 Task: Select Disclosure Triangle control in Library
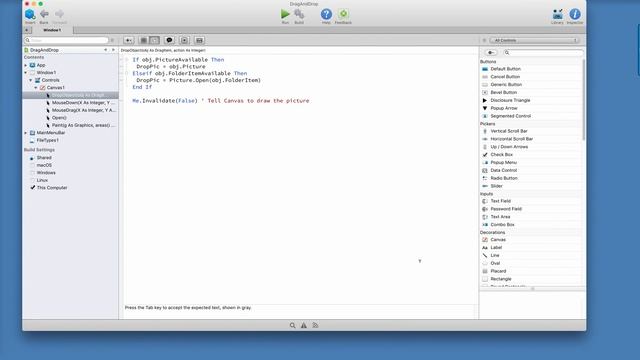point(531,100)
